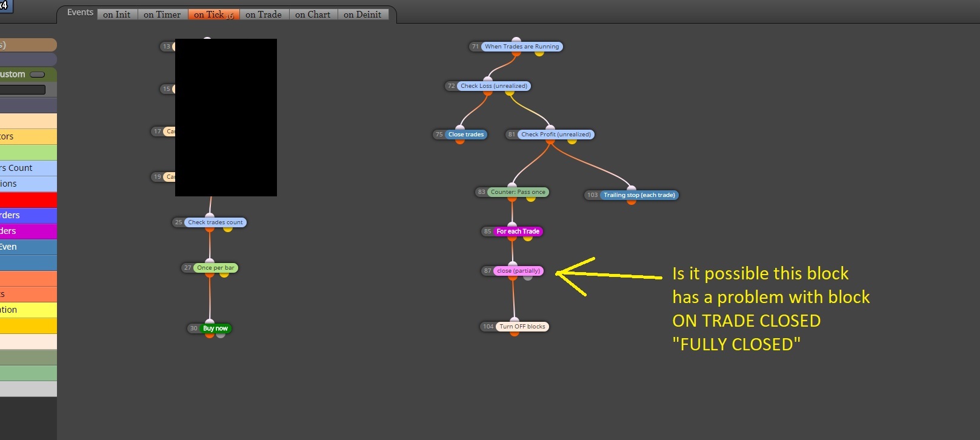Screen dimensions: 980x440
Task: Open the magenta block category in sidebar
Action: 28,231
